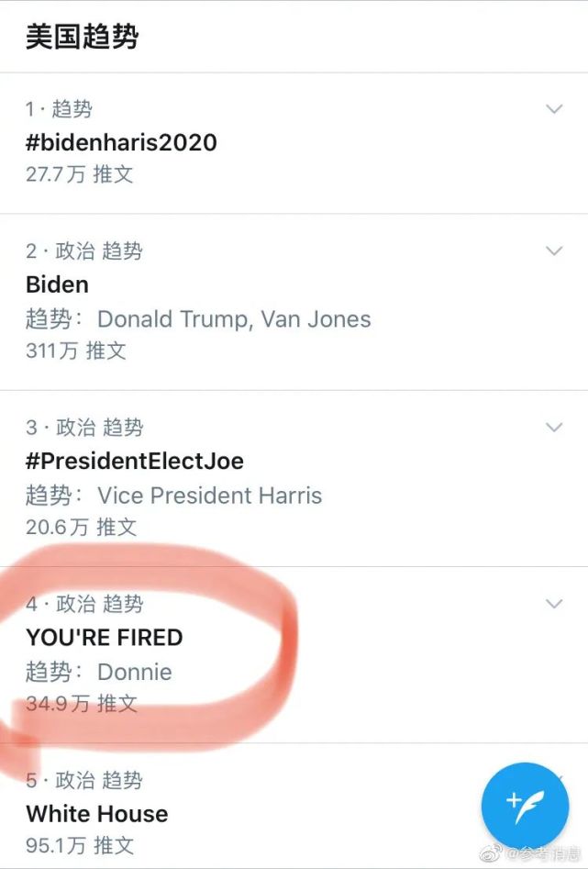Tap related trend Vice President Harris

point(209,496)
